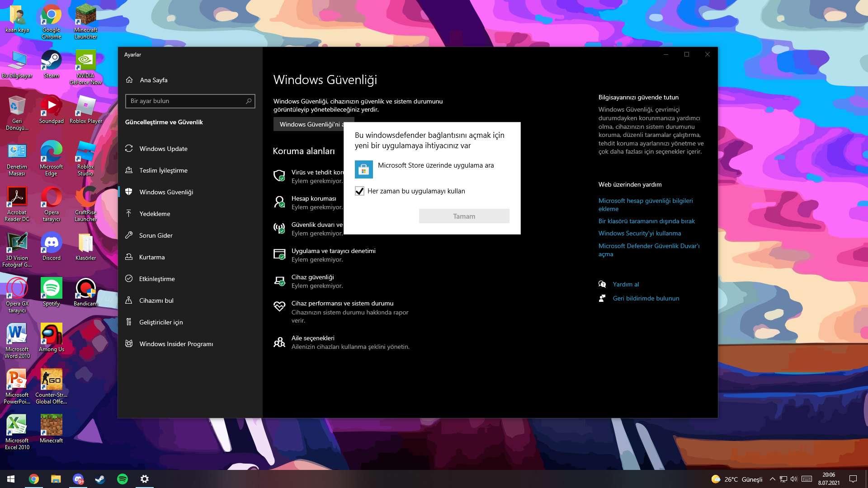Click the Aile seçenekleri family icon

click(x=279, y=342)
